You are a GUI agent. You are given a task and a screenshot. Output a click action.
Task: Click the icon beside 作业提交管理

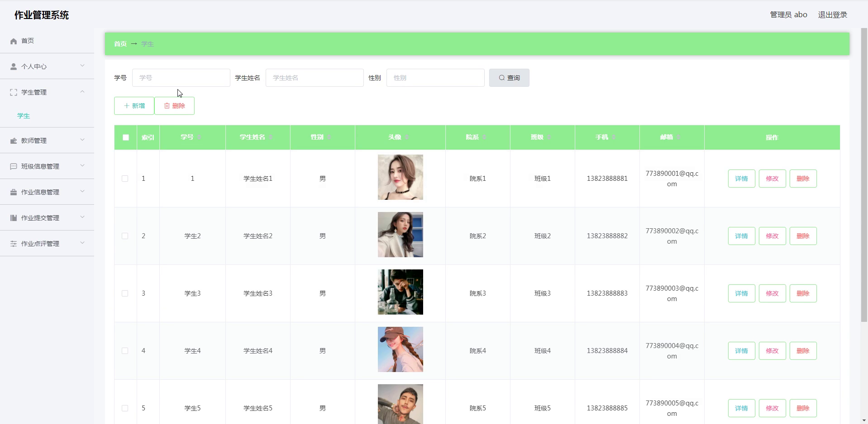14,218
